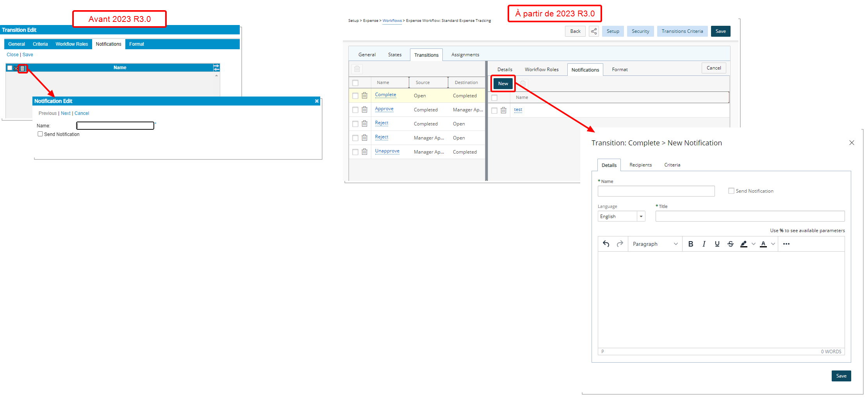The width and height of the screenshot is (868, 399).
Task: Switch to Format tab in new layout
Action: point(620,70)
